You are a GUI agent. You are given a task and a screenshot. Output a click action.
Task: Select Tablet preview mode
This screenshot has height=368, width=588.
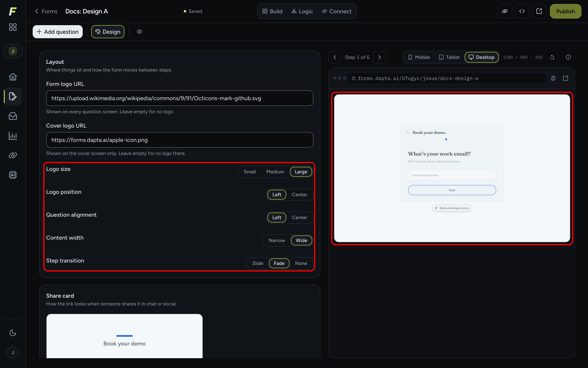(x=449, y=57)
